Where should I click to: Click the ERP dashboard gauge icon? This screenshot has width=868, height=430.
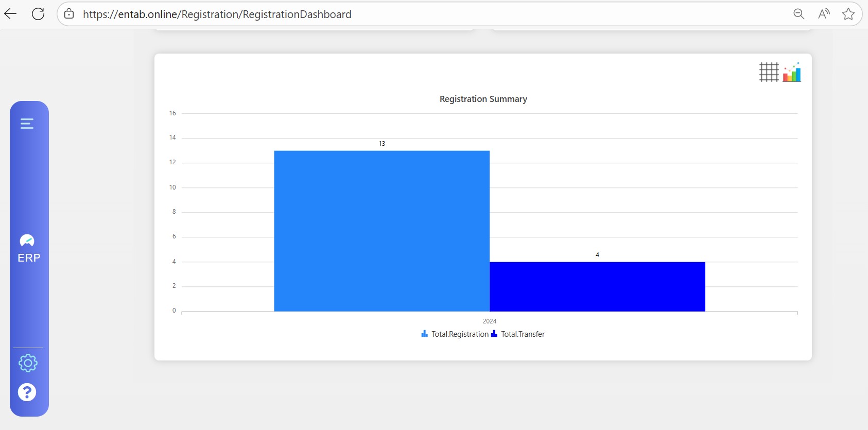pos(27,240)
